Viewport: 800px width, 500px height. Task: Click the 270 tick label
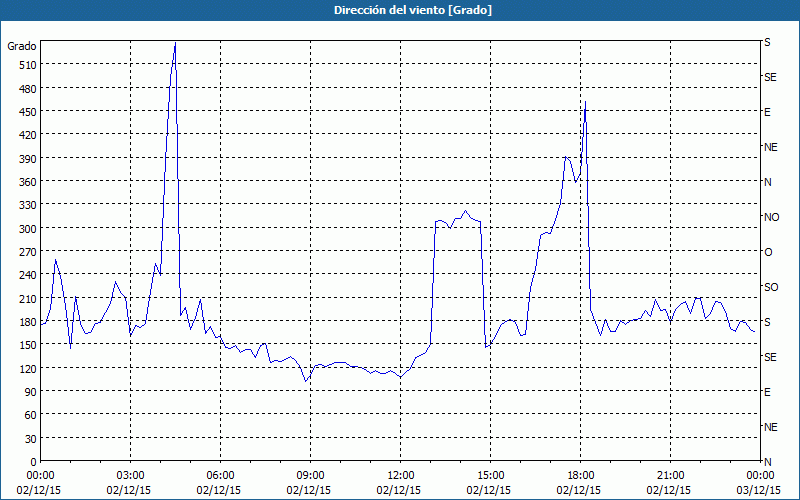(28, 252)
